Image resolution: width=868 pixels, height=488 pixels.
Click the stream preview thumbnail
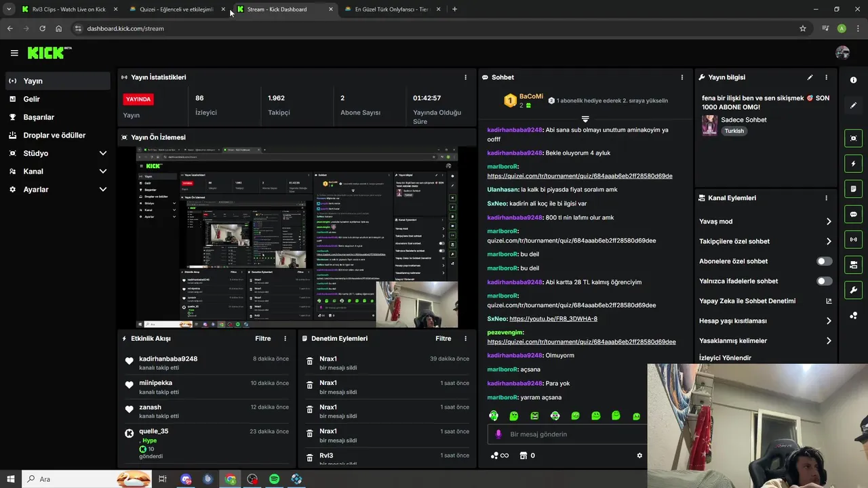click(x=297, y=237)
